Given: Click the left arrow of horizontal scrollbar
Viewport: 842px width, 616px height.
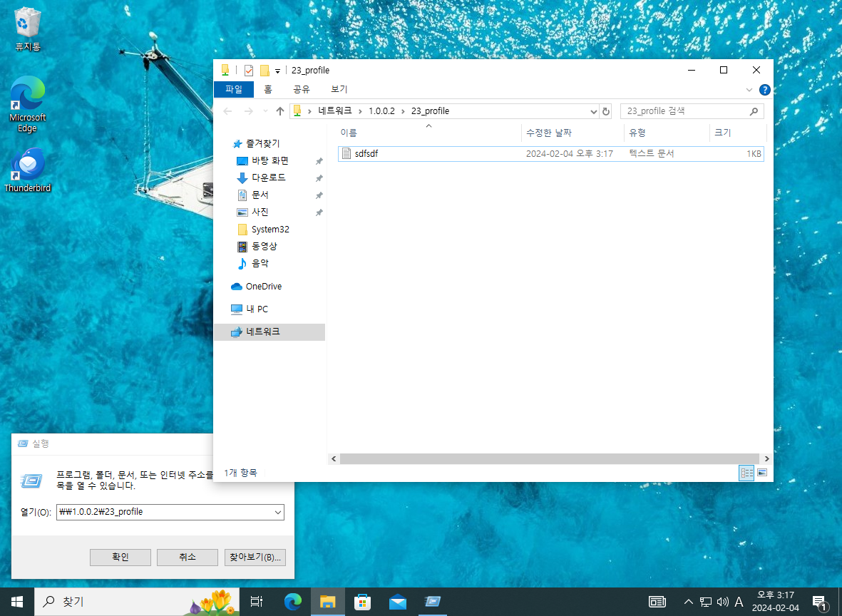Looking at the screenshot, I should [x=334, y=458].
